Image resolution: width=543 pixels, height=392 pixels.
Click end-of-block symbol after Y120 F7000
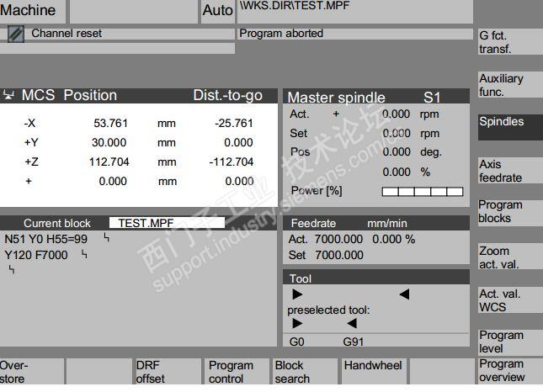coord(84,255)
